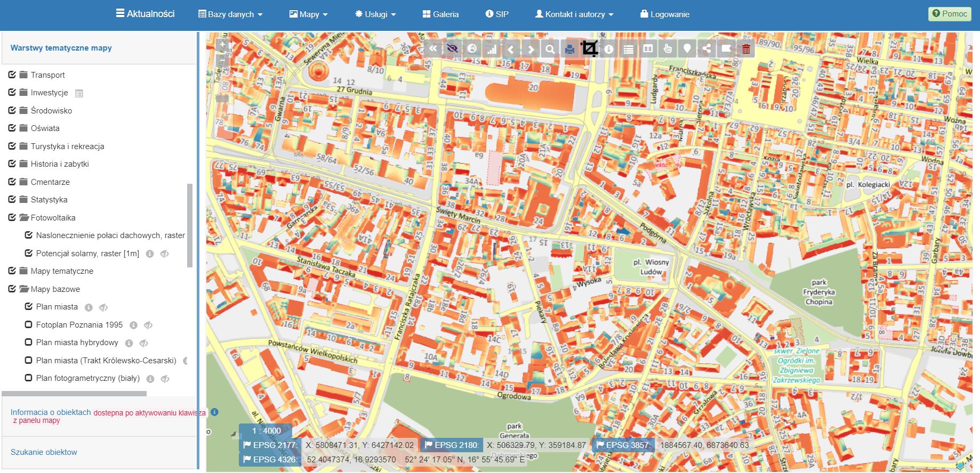Open the share map icon
The image size is (980, 473).
pyautogui.click(x=706, y=49)
